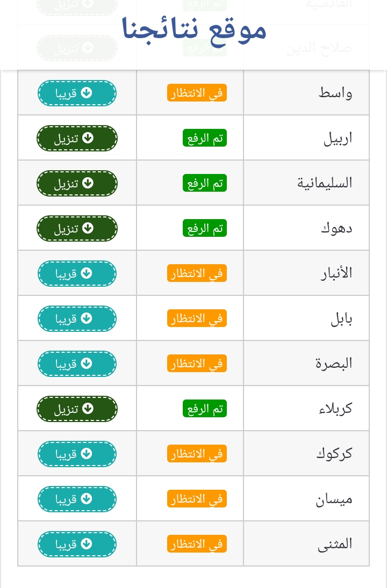The height and width of the screenshot is (588, 387).
Task: Click arrow icon on الأنبار قريبا button
Action: (x=87, y=273)
